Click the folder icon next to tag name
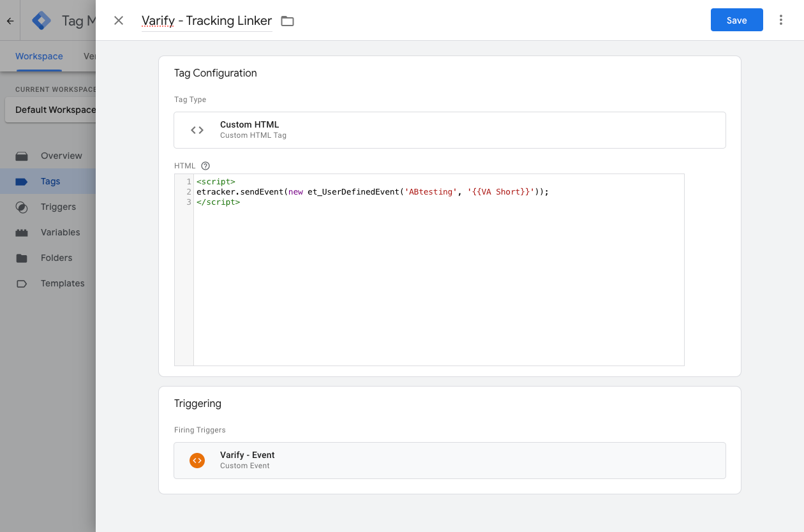This screenshot has height=532, width=804. (288, 21)
